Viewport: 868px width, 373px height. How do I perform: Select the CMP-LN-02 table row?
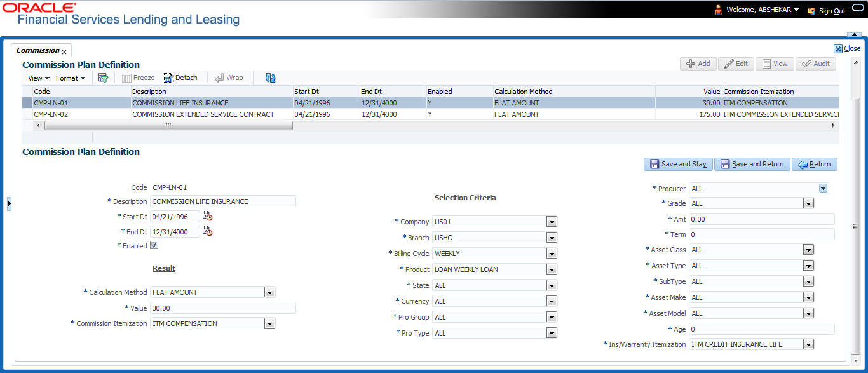click(430, 114)
